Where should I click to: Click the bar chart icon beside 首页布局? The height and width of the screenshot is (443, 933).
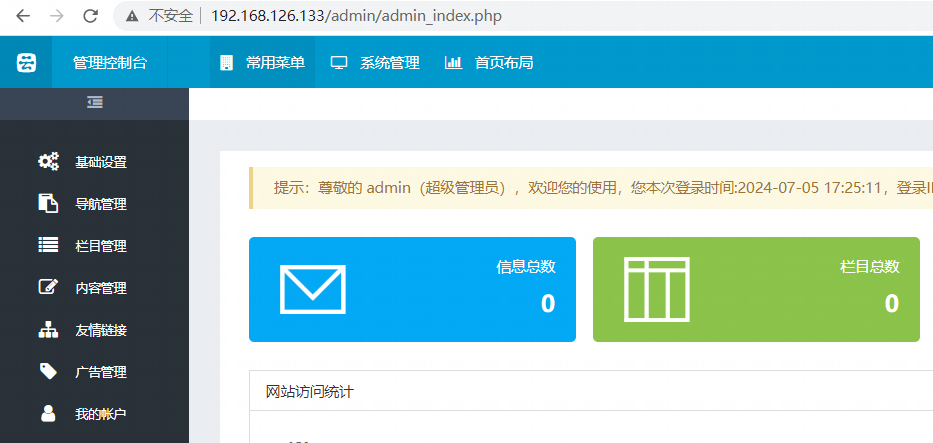pos(453,62)
